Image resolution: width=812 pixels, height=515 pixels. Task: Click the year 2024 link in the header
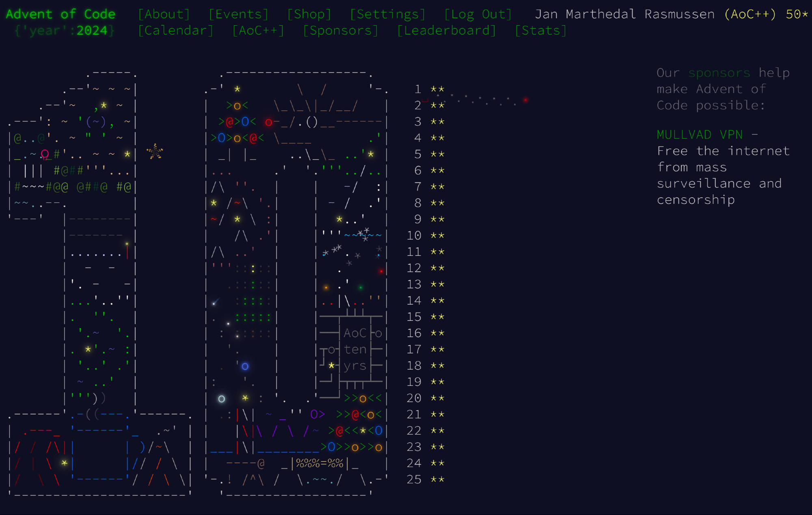92,30
